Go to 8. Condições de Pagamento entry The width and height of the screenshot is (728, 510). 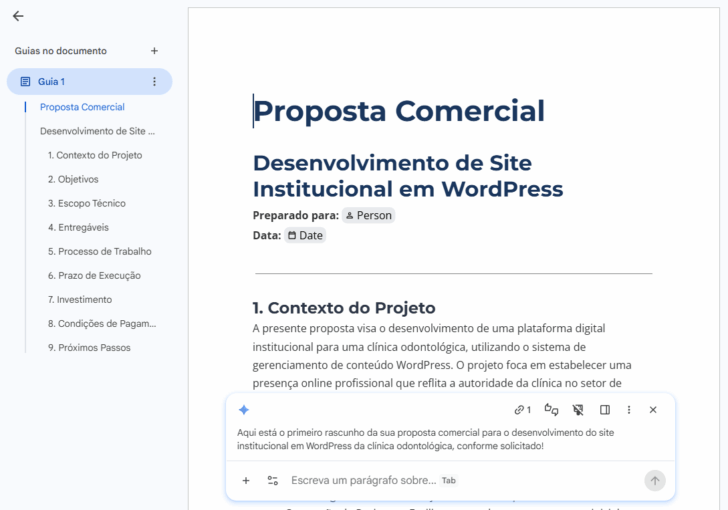pos(102,324)
